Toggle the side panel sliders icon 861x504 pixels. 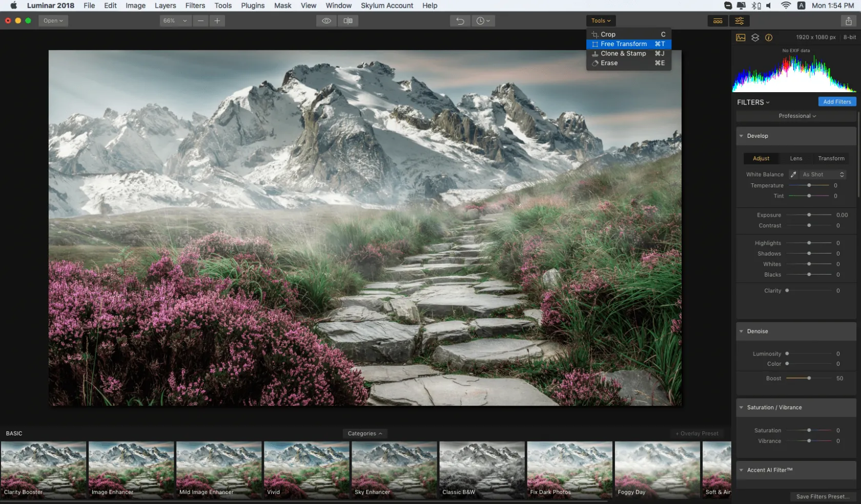[740, 21]
